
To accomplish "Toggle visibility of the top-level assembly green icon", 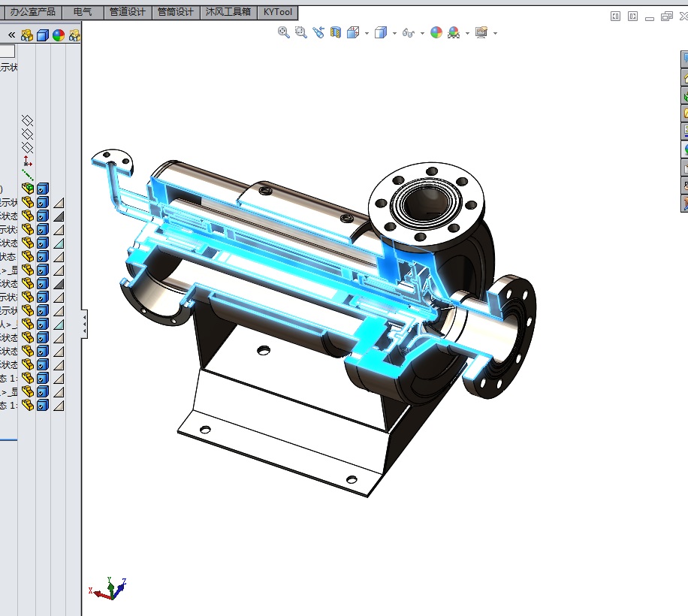I will 28,189.
